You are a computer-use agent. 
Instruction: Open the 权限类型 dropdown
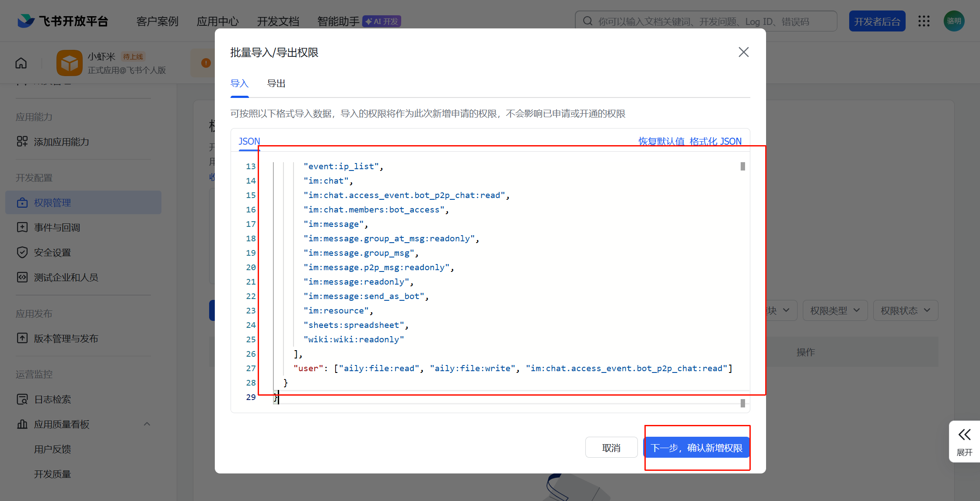pos(835,311)
